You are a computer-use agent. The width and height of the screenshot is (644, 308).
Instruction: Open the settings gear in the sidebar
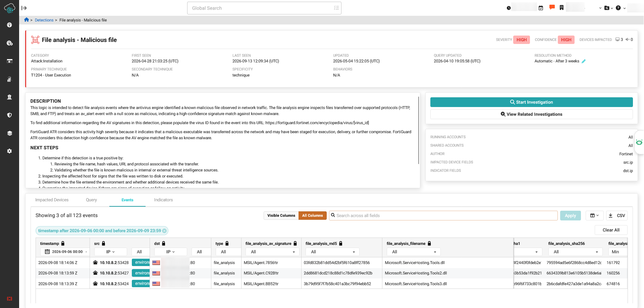[9, 151]
